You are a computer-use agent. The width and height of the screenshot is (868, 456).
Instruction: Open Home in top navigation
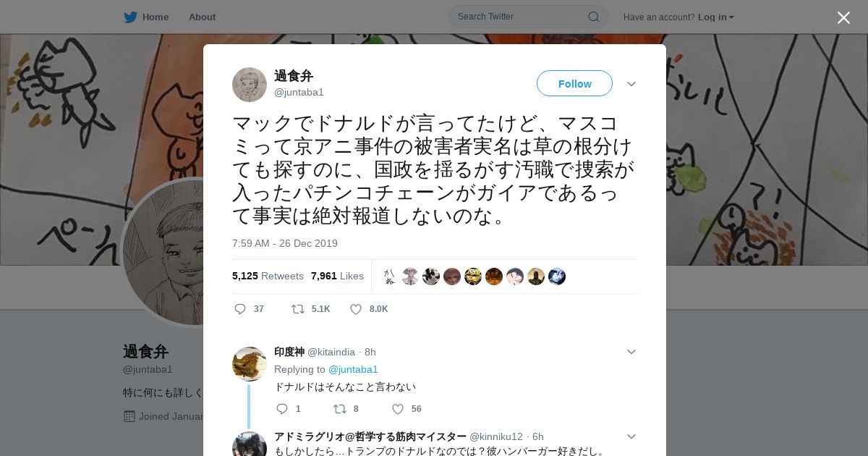tap(156, 17)
